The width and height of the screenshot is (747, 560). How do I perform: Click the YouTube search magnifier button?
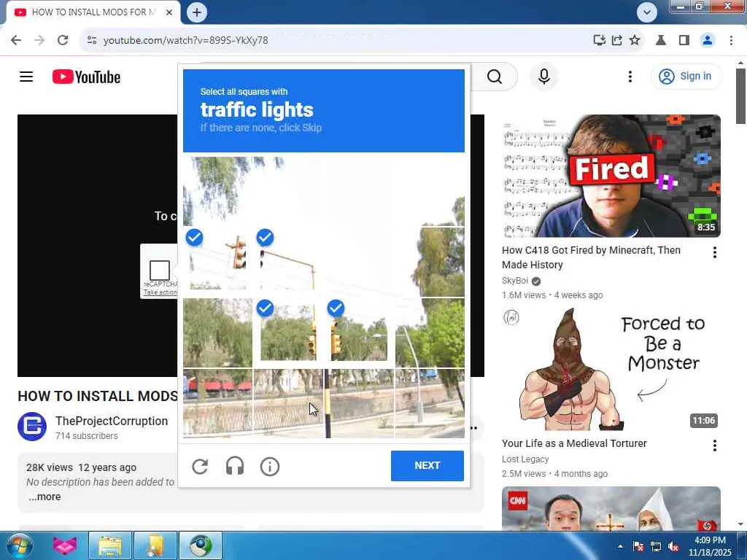495,77
